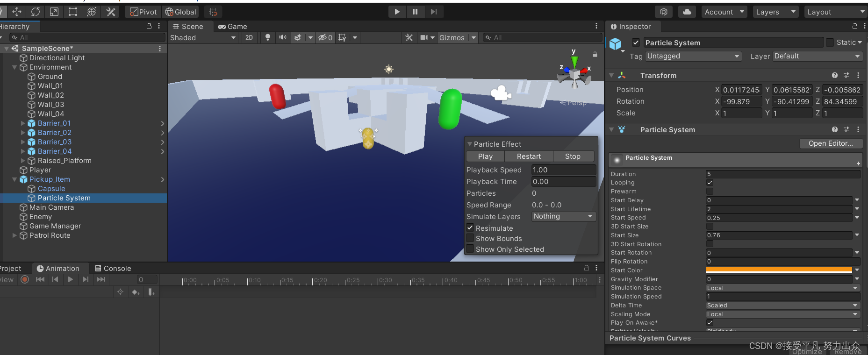Switch to the Console tab
The width and height of the screenshot is (868, 355).
pos(113,268)
